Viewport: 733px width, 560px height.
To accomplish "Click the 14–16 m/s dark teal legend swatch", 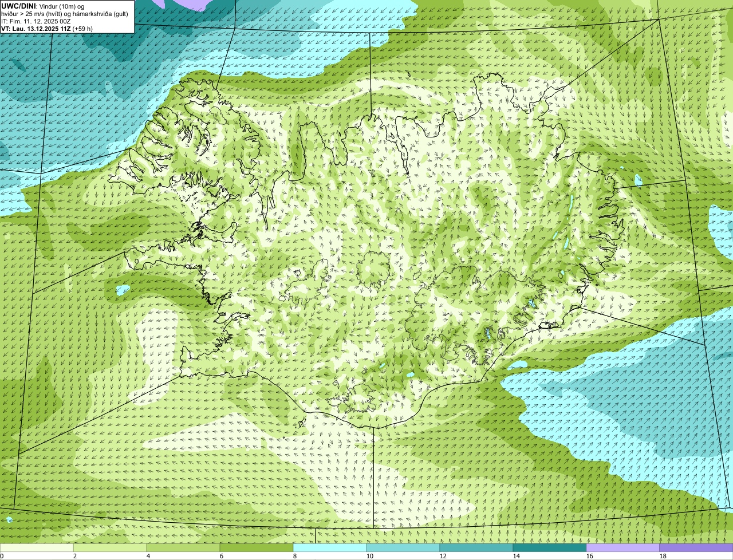I will [550, 548].
